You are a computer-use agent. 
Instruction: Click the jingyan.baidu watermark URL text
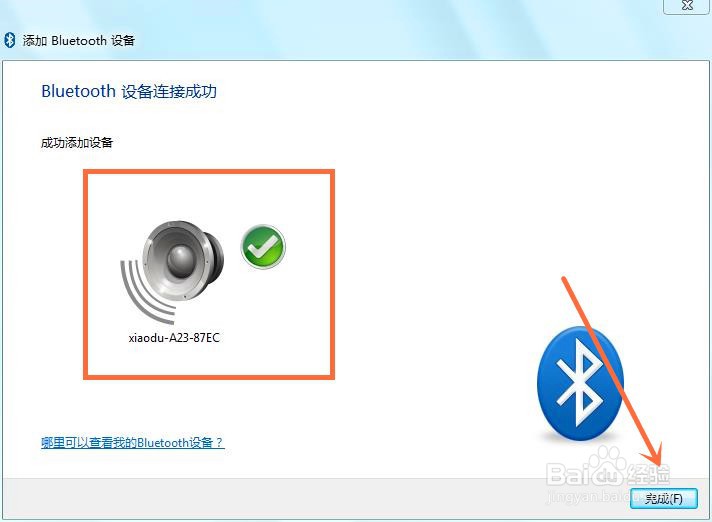pos(590,497)
